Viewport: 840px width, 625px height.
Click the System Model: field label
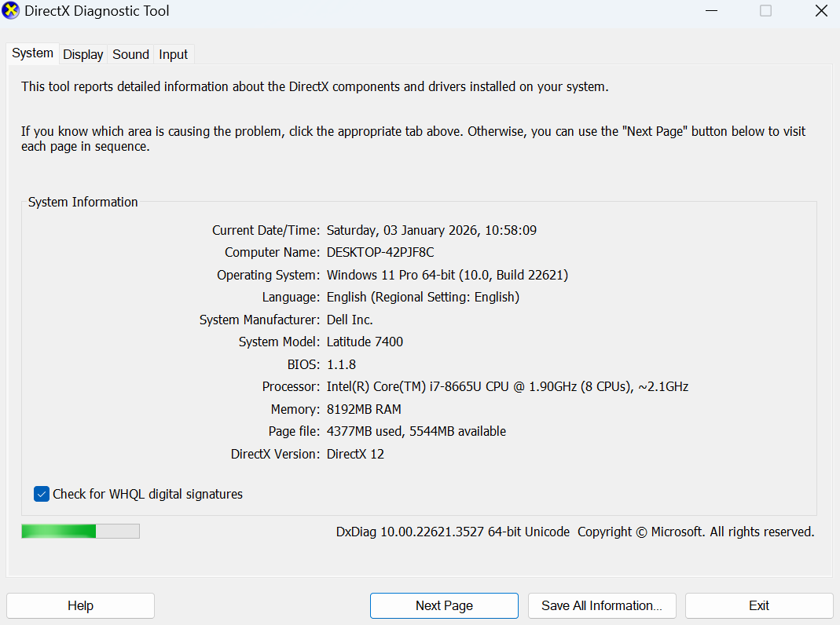pyautogui.click(x=279, y=342)
